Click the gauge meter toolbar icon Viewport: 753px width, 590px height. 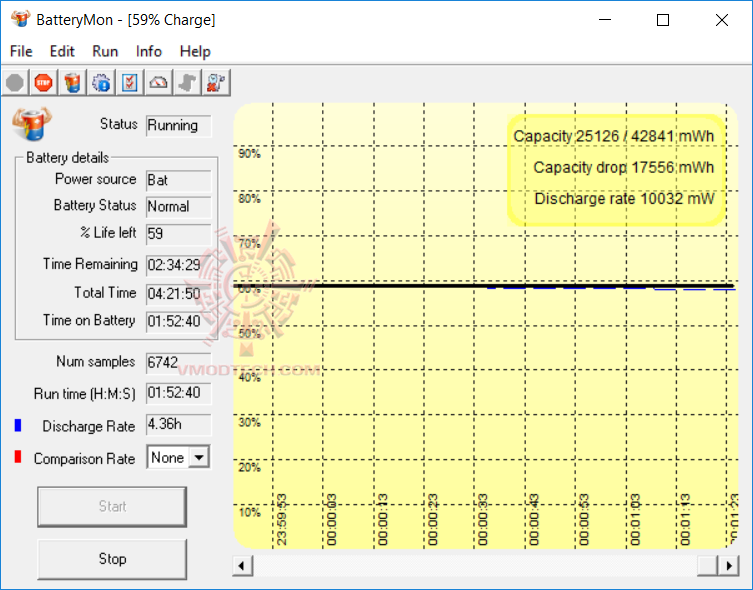click(159, 83)
